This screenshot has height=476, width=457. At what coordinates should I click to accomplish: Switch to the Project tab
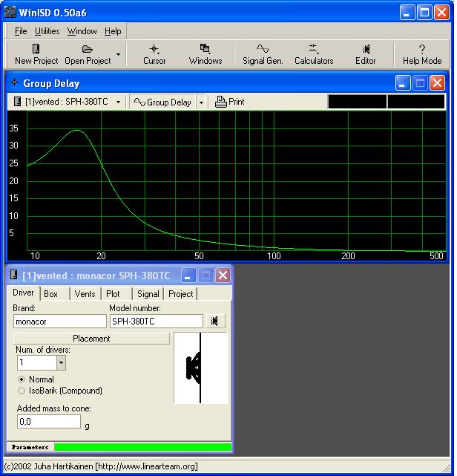(181, 294)
